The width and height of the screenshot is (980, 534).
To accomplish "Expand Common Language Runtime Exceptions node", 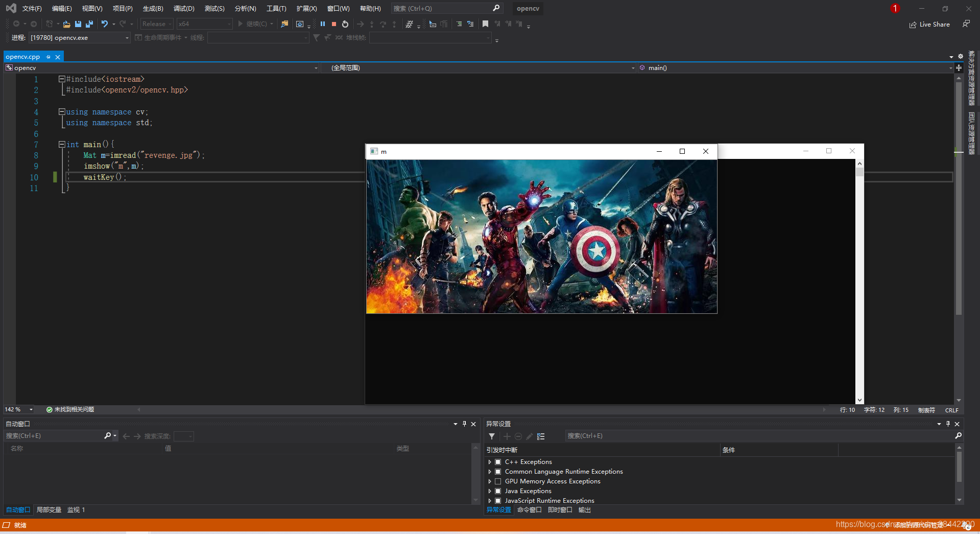I will point(489,471).
